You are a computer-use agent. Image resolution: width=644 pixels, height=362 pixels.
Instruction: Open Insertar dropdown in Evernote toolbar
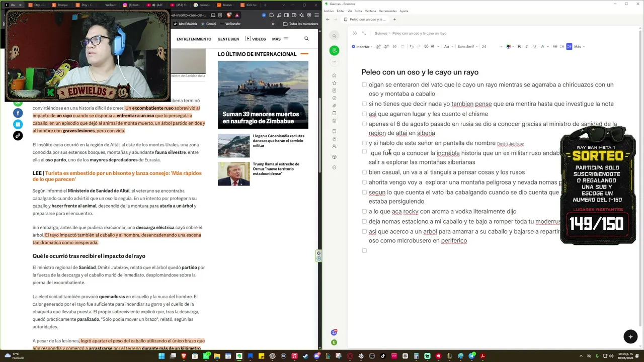click(362, 46)
